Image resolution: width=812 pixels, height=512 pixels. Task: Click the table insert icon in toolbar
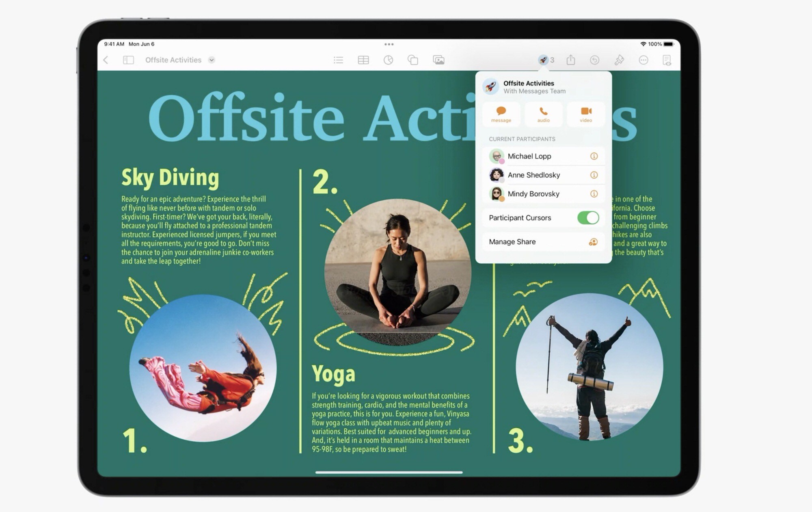coord(364,60)
